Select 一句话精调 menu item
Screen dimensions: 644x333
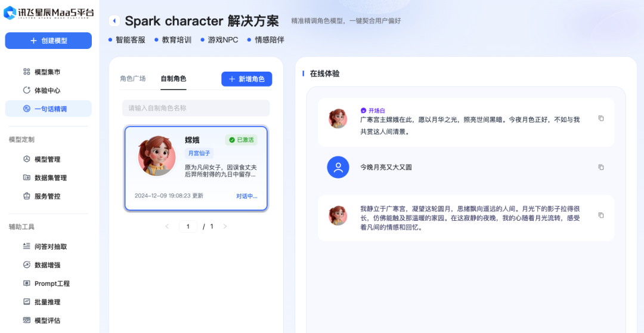48,109
